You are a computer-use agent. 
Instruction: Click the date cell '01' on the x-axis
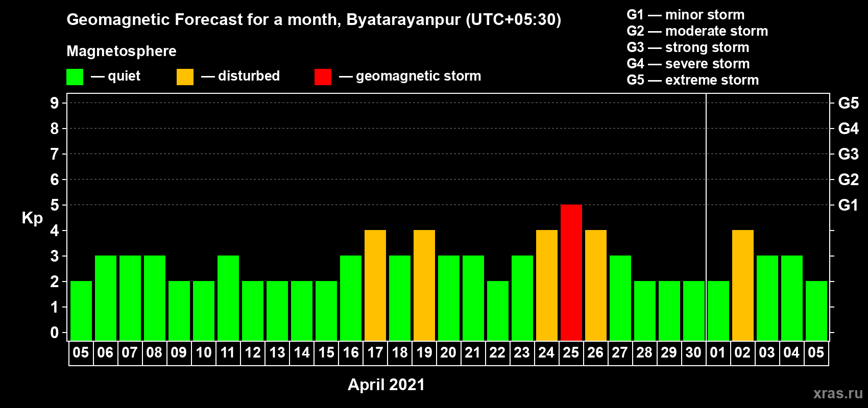(x=718, y=353)
